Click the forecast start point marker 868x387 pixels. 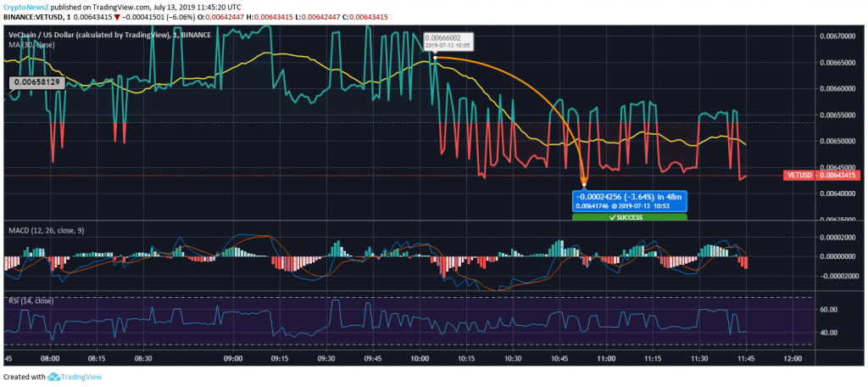click(435, 58)
